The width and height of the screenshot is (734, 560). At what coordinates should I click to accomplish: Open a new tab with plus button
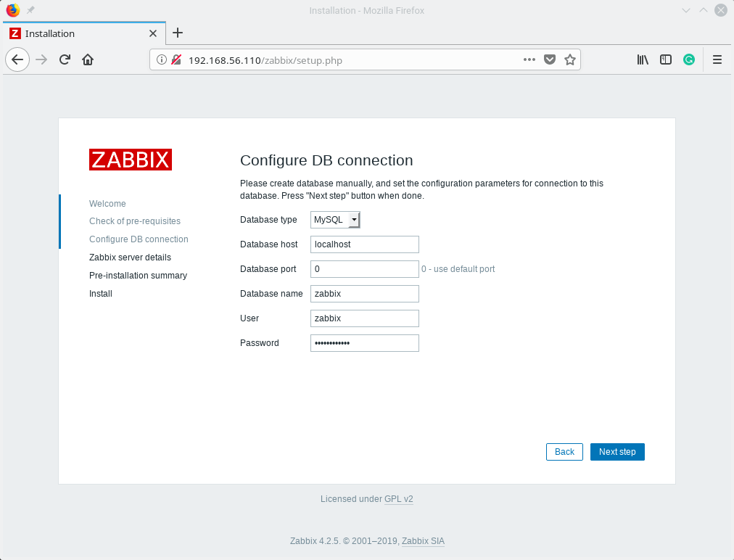pos(178,33)
